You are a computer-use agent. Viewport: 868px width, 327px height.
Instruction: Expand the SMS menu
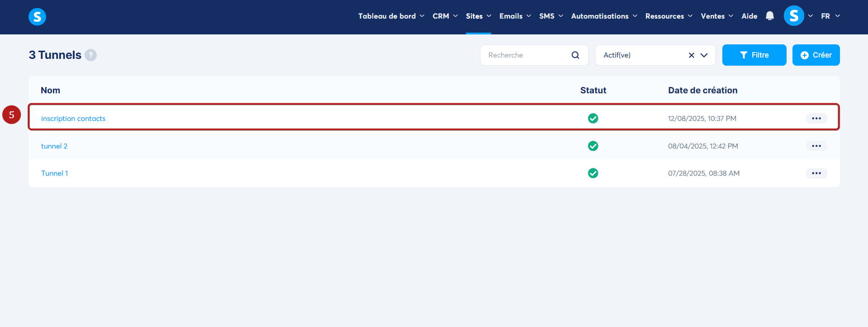[551, 16]
